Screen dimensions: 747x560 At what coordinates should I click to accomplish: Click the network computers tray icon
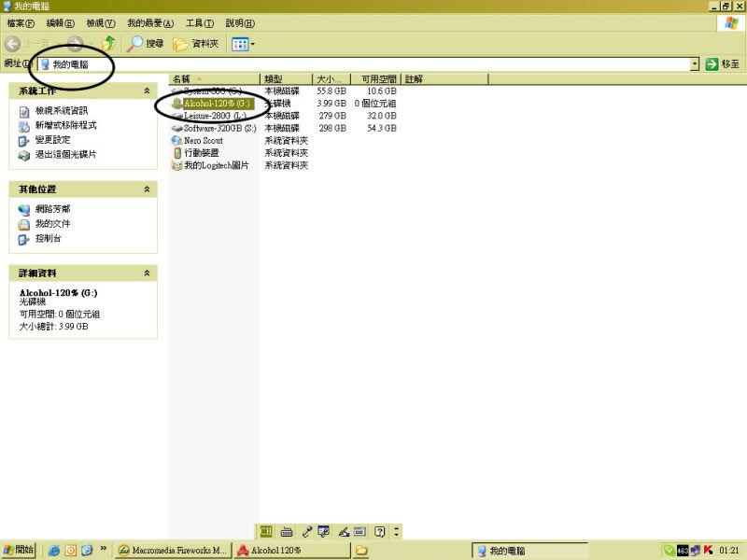[x=695, y=551]
